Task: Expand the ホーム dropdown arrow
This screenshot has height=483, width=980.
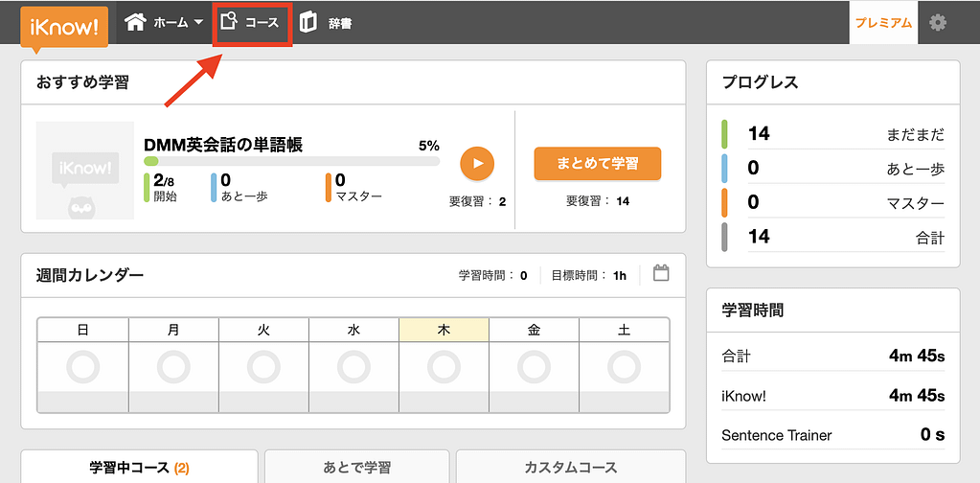Action: point(198,22)
